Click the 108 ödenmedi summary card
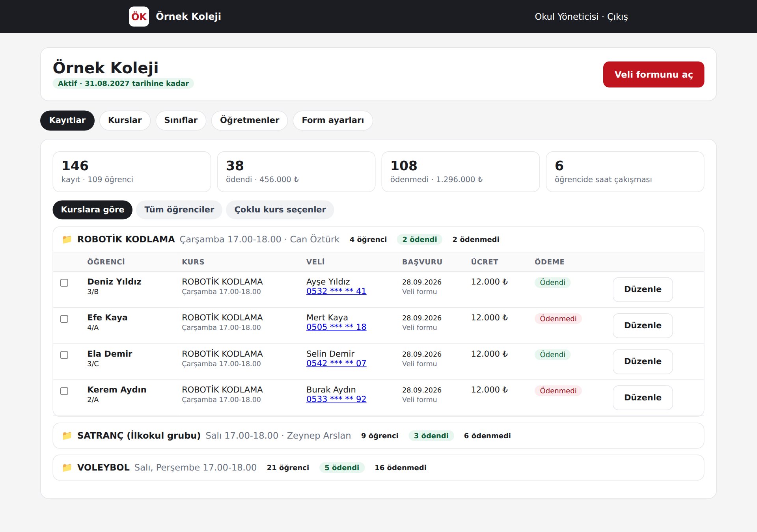The width and height of the screenshot is (757, 532). [x=461, y=172]
